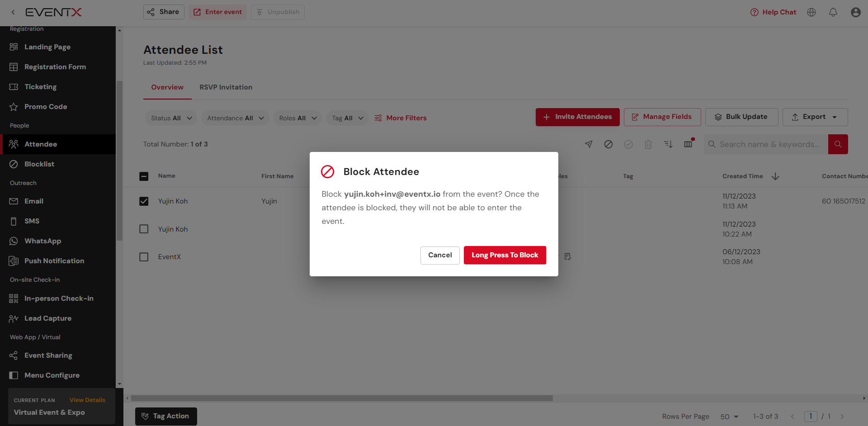Image resolution: width=868 pixels, height=426 pixels.
Task: Click the sort order icon in toolbar
Action: (x=668, y=144)
